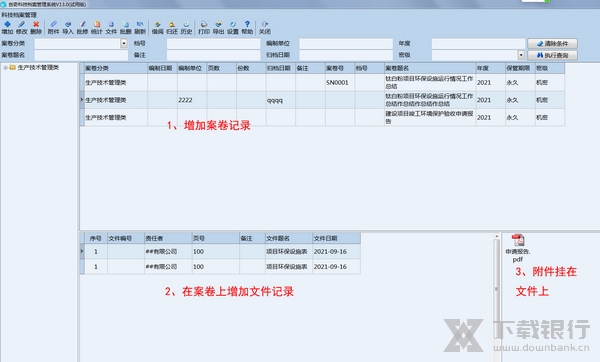The height and width of the screenshot is (362, 600).
Task: Click the 年度 search input field
Action: [478, 43]
